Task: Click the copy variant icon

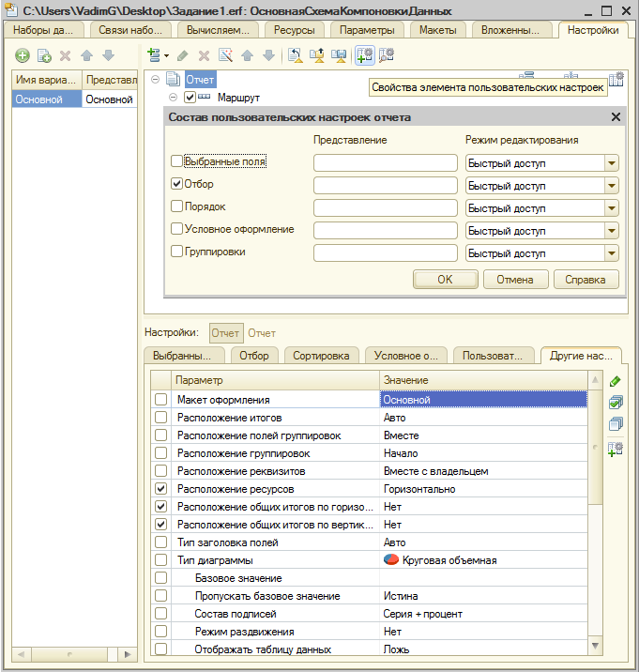Action: coord(43,56)
